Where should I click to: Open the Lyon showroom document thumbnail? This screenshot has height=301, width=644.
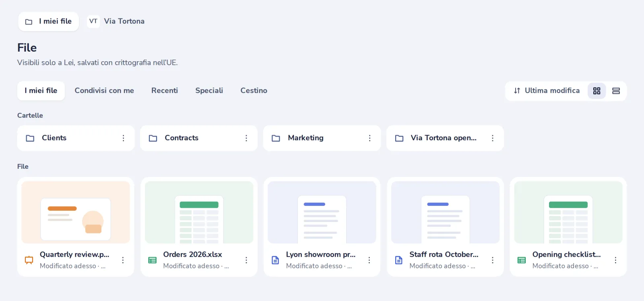[x=322, y=212]
